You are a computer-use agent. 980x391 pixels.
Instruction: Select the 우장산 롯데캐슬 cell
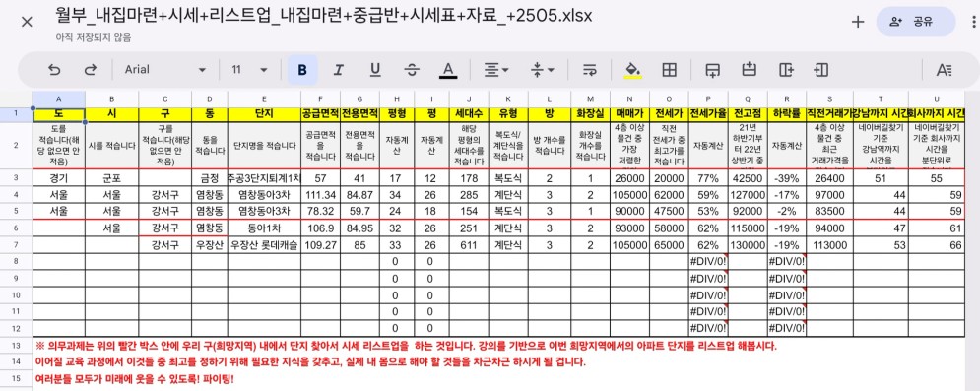pos(264,245)
